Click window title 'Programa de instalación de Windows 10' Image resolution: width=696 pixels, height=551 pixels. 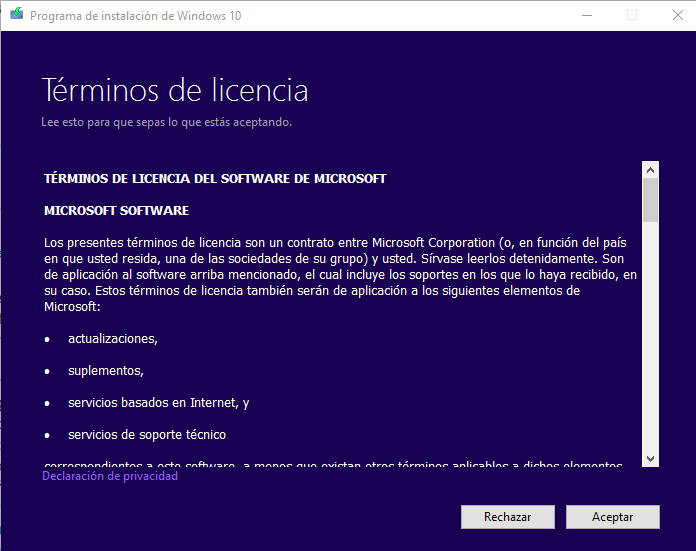tap(135, 16)
